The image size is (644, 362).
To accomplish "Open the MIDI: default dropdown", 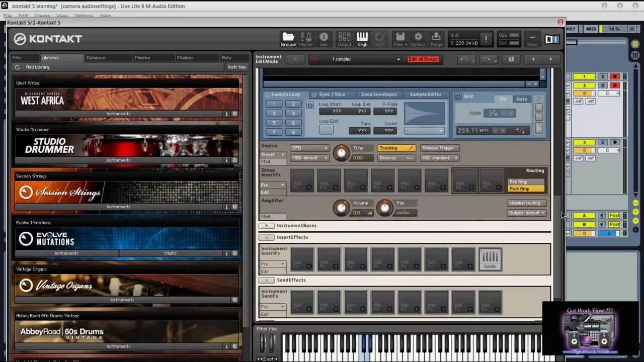I will point(309,158).
